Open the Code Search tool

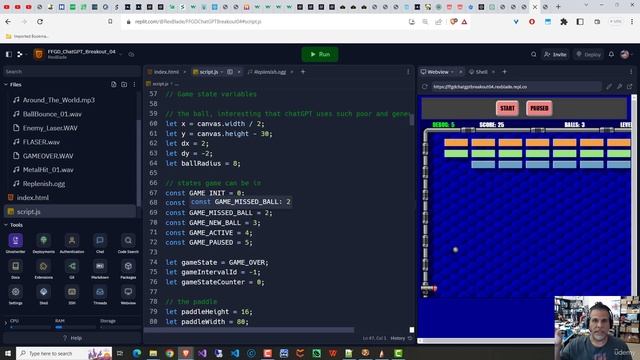point(128,244)
